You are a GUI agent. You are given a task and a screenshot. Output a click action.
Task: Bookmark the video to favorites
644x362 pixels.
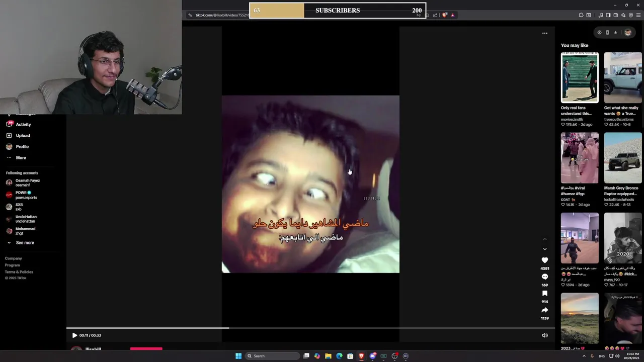(544, 293)
